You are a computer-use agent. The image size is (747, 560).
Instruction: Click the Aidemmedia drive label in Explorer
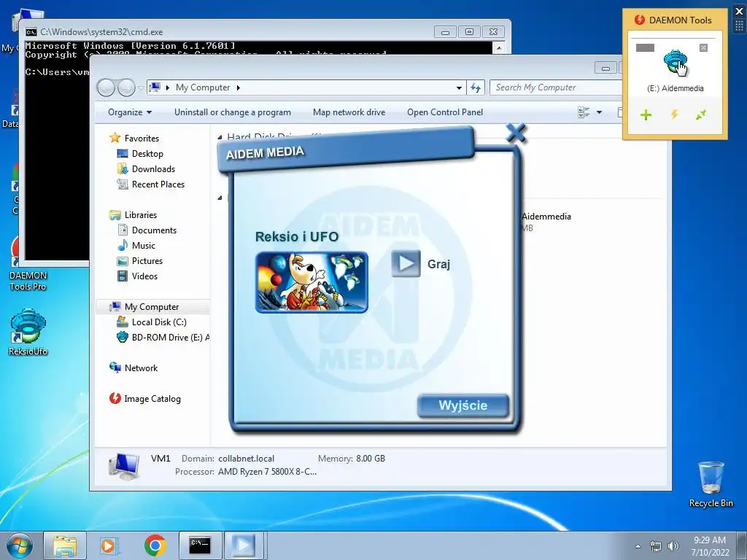click(546, 216)
